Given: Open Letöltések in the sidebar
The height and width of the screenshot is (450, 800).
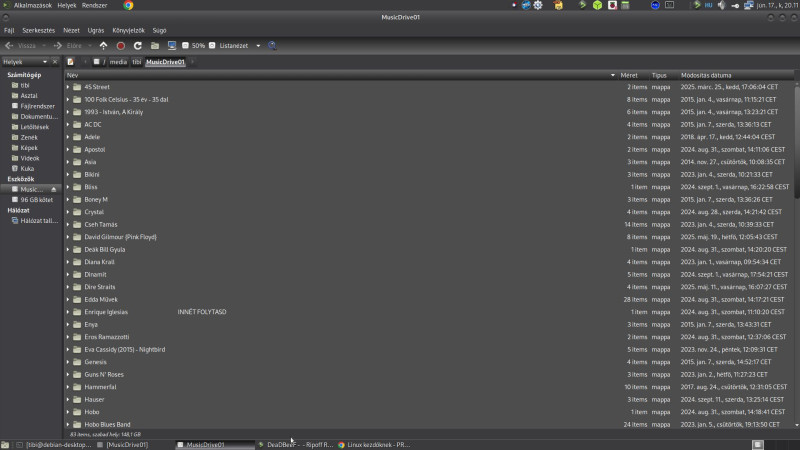Looking at the screenshot, I should 31,127.
